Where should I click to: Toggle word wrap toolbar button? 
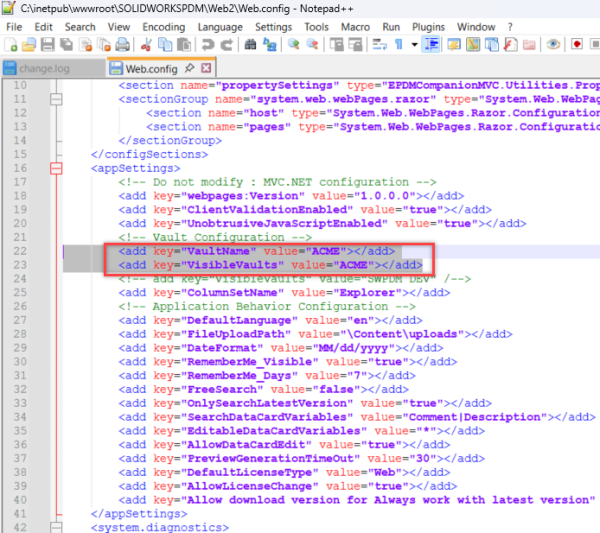coord(379,45)
